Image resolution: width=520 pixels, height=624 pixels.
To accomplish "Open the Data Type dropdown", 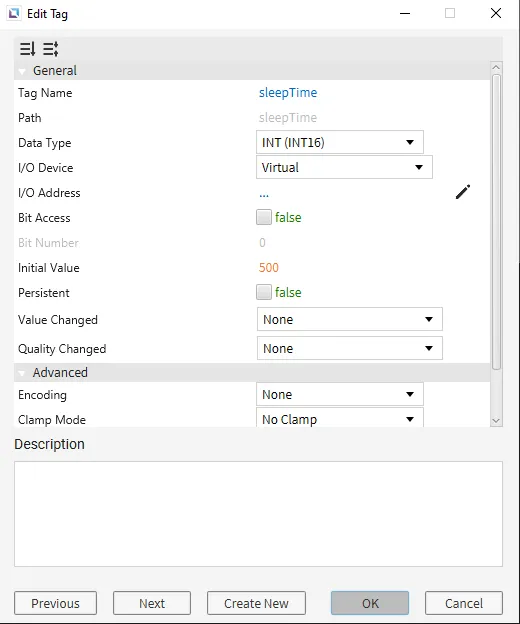I will pos(340,142).
